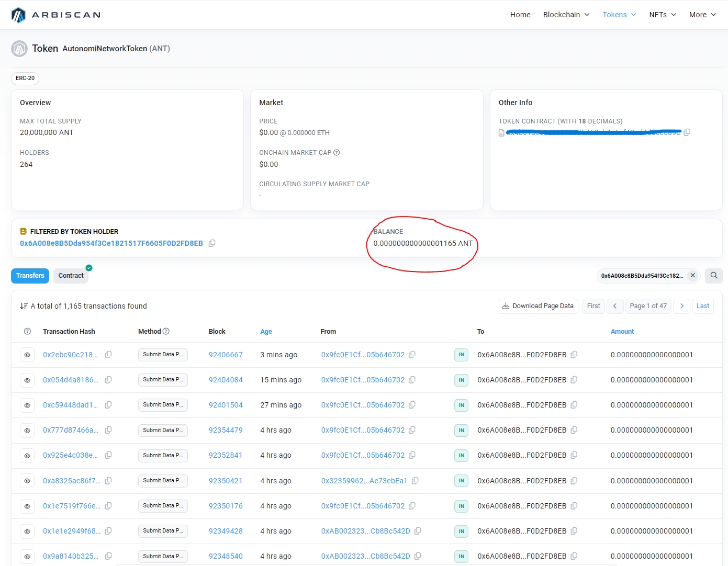The height and width of the screenshot is (566, 728).
Task: Copy transaction hash 0x2ebc90c218
Action: coord(108,355)
